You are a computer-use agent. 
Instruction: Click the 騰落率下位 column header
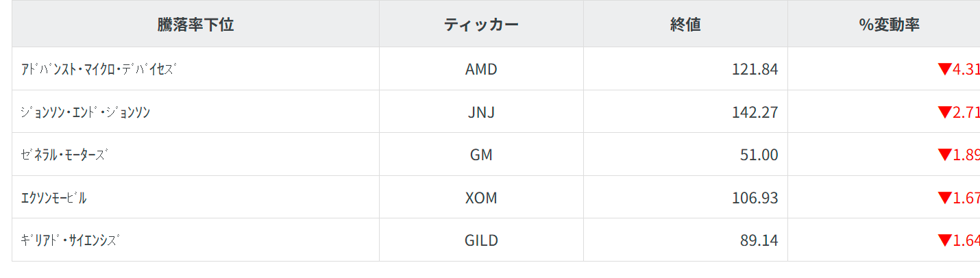pyautogui.click(x=195, y=25)
